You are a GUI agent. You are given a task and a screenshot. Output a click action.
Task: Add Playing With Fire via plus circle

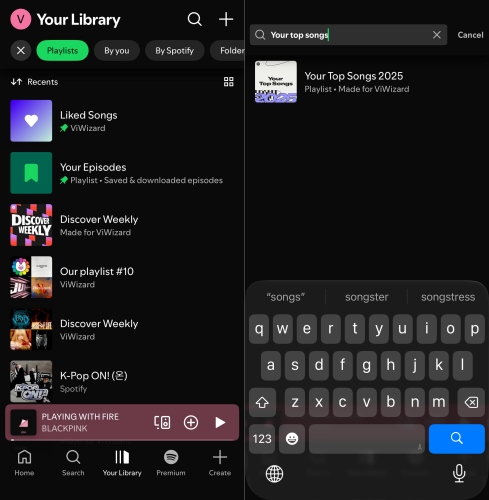click(x=191, y=423)
